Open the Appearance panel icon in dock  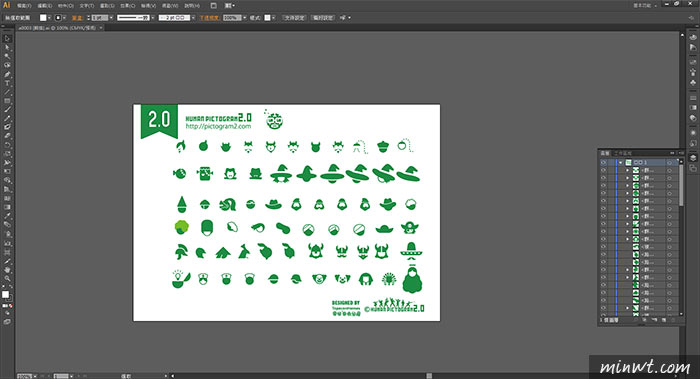coord(693,133)
